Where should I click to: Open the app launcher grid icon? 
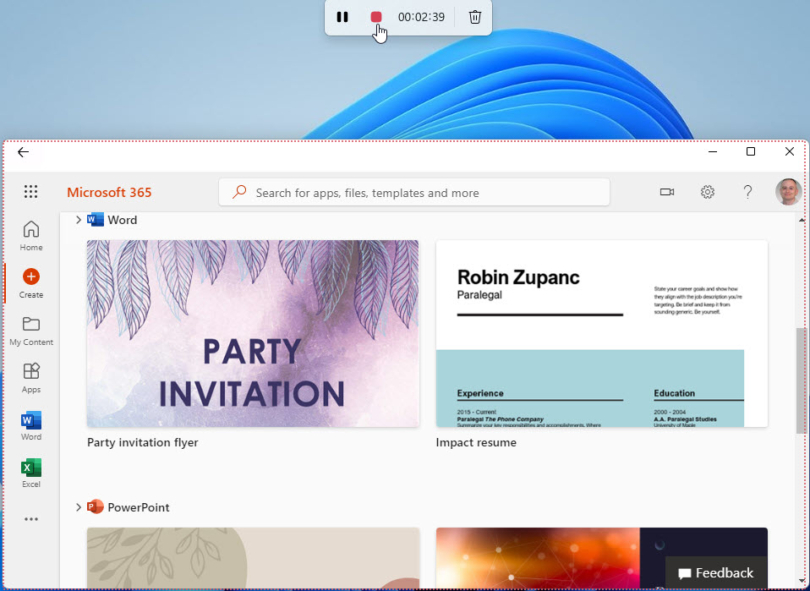(31, 191)
